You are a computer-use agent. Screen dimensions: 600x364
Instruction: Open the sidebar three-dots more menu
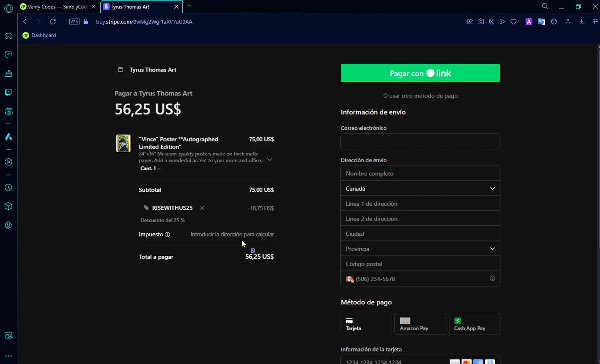pos(8,356)
